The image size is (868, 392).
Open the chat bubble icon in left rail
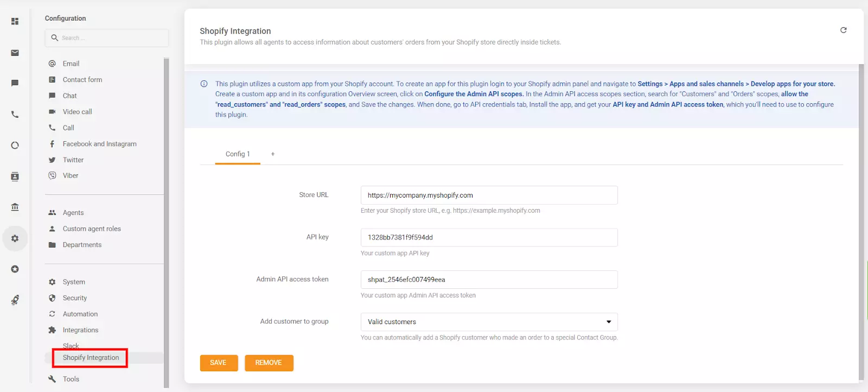15,83
